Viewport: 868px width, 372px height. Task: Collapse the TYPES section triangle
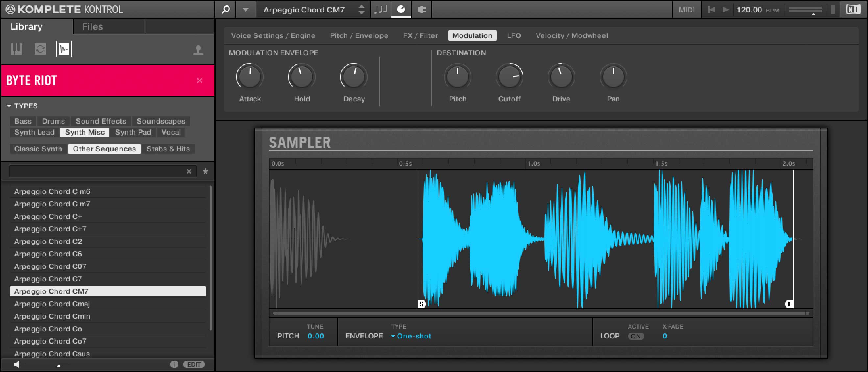tap(9, 106)
